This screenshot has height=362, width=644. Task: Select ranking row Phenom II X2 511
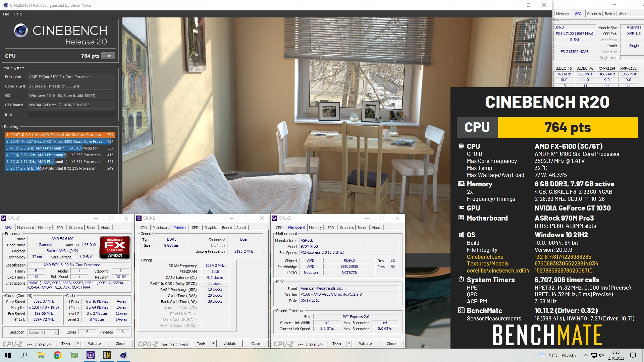(60, 162)
